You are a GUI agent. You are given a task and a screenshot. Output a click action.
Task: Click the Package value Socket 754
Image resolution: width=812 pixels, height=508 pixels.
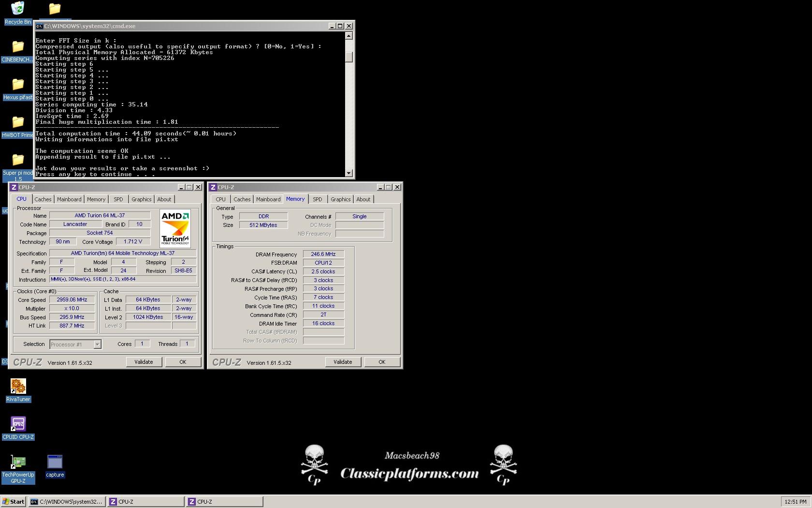[100, 233]
